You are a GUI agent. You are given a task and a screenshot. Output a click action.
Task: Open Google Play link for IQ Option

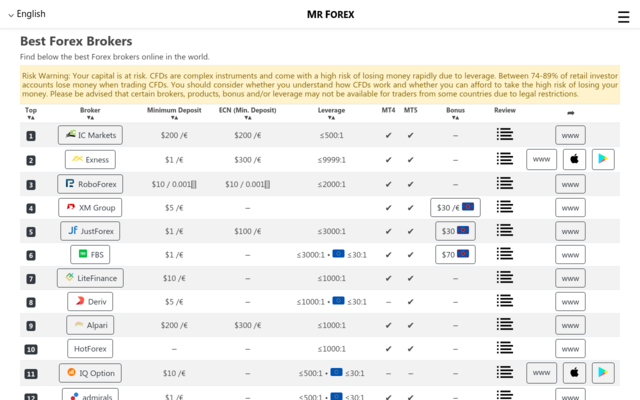(x=603, y=373)
